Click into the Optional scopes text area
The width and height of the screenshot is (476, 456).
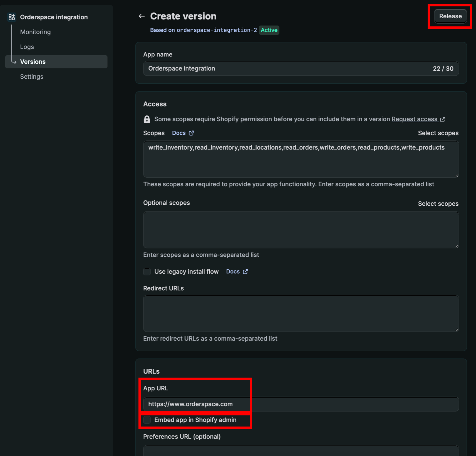coord(301,230)
